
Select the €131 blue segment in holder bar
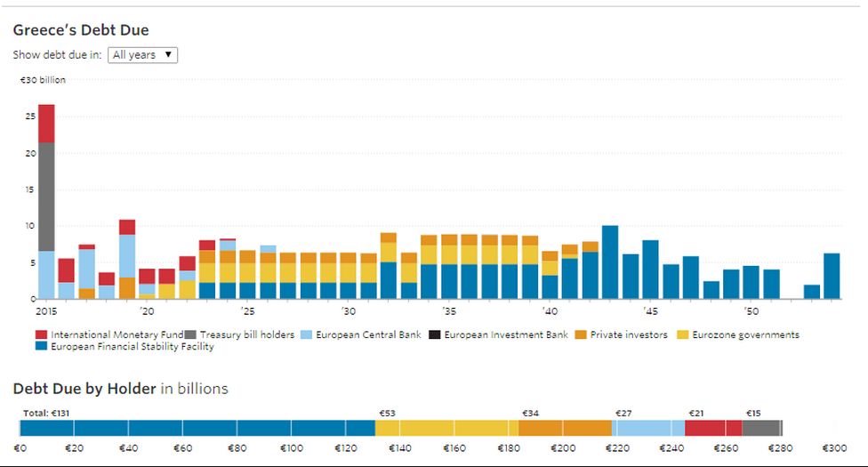[197, 427]
